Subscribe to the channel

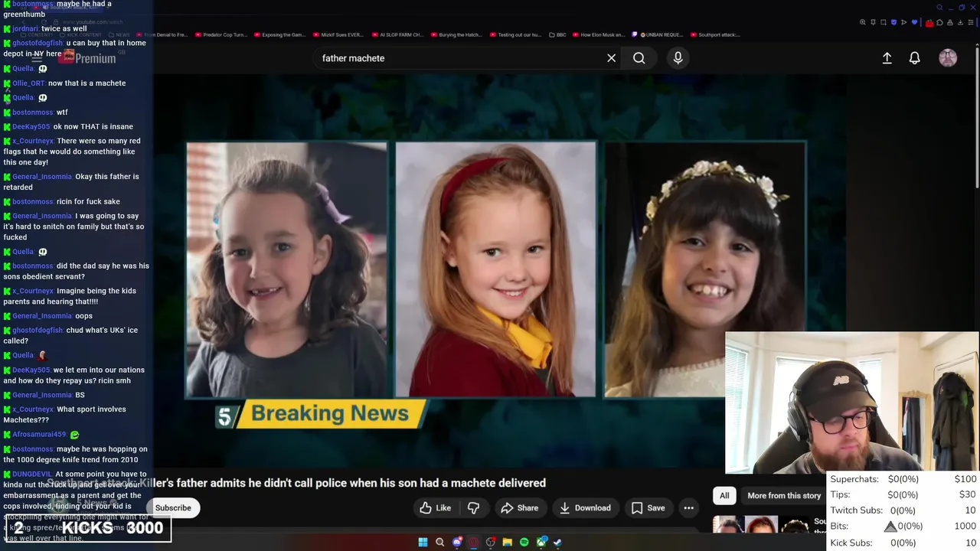tap(173, 507)
